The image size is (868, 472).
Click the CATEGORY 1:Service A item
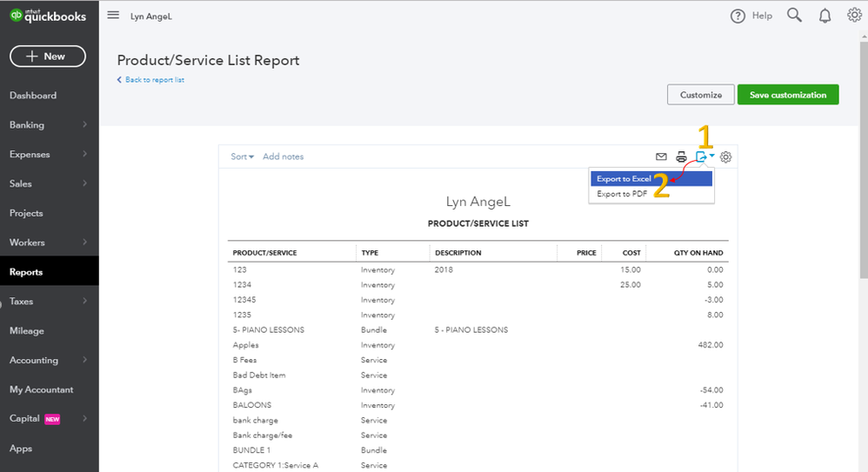click(275, 465)
